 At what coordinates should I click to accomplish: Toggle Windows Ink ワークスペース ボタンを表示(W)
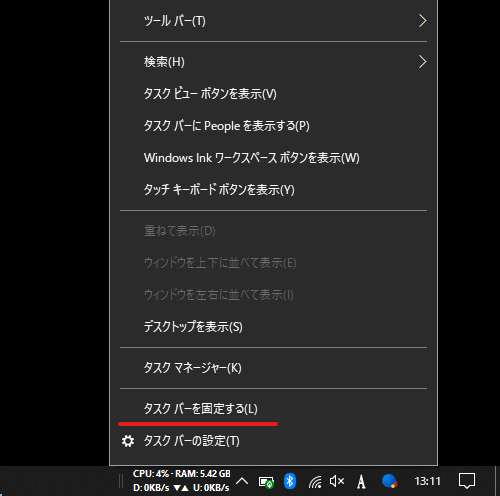coord(273,158)
